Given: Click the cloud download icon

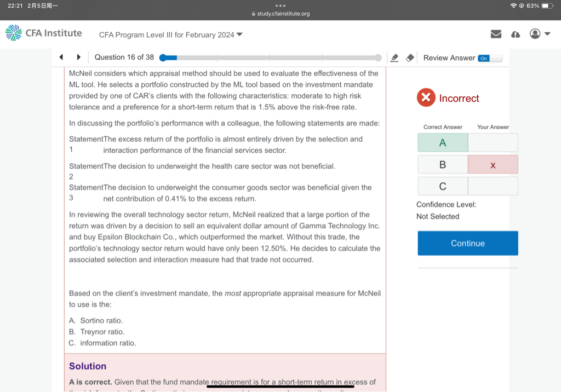Looking at the screenshot, I should pyautogui.click(x=516, y=34).
